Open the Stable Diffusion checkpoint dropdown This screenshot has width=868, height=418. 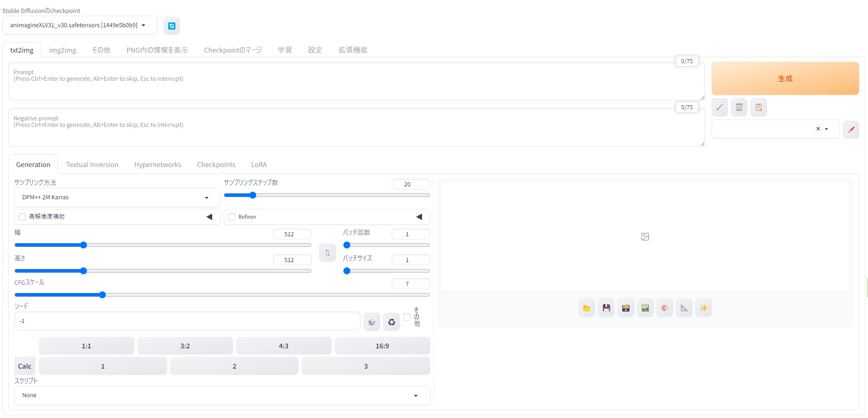tap(80, 25)
